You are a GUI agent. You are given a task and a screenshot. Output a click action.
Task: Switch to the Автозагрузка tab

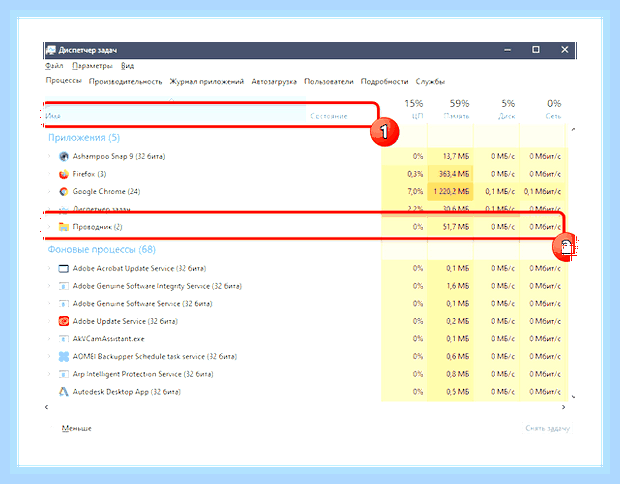click(274, 81)
